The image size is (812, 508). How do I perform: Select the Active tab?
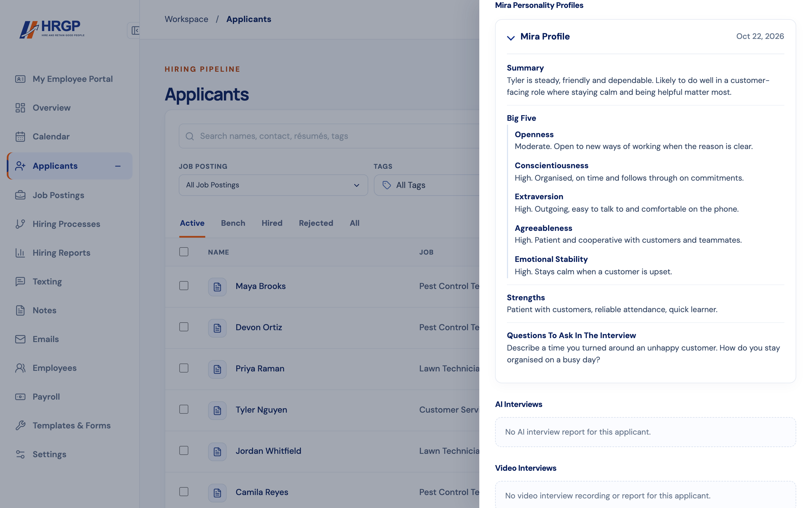(192, 223)
